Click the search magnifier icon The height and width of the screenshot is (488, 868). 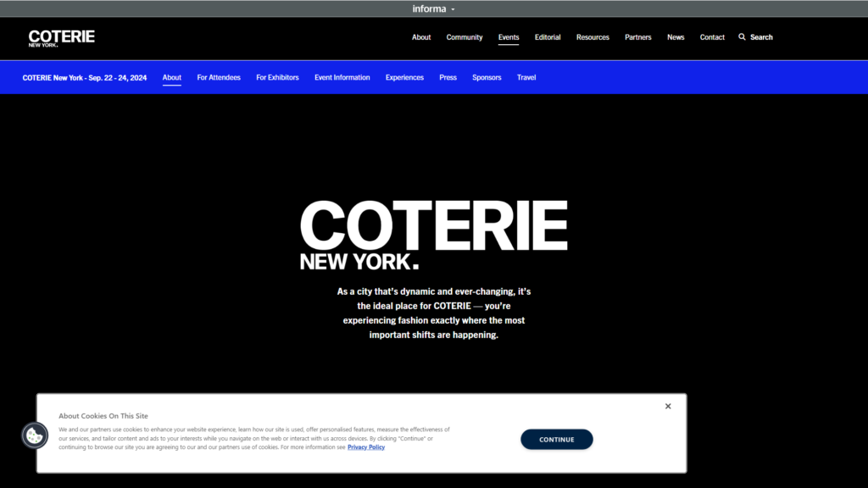pos(742,37)
